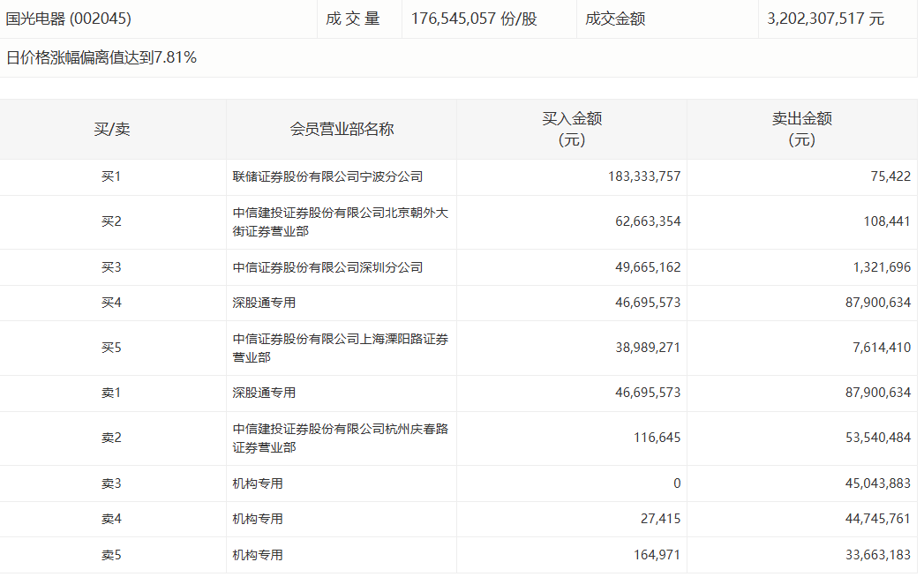Click the 买/卖 column header
Image resolution: width=924 pixels, height=577 pixels.
(x=112, y=129)
